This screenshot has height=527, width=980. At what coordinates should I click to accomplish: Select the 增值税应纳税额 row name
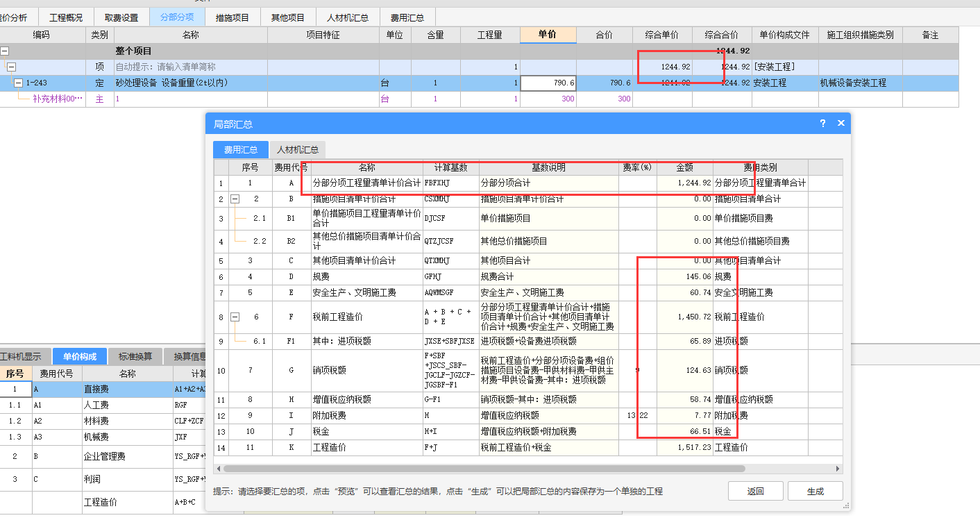pyautogui.click(x=366, y=399)
